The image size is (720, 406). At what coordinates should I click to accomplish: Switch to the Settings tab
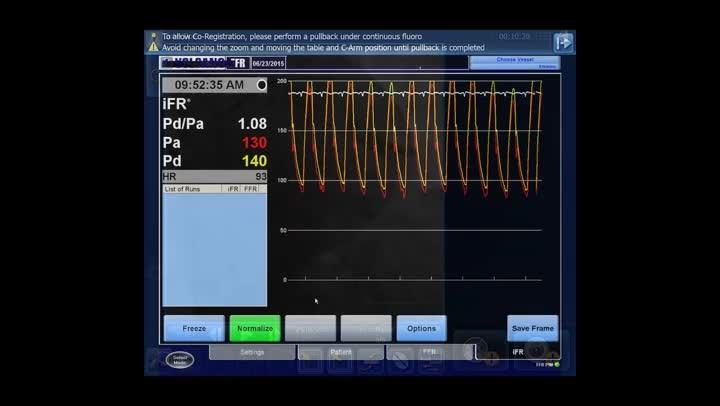(x=252, y=352)
